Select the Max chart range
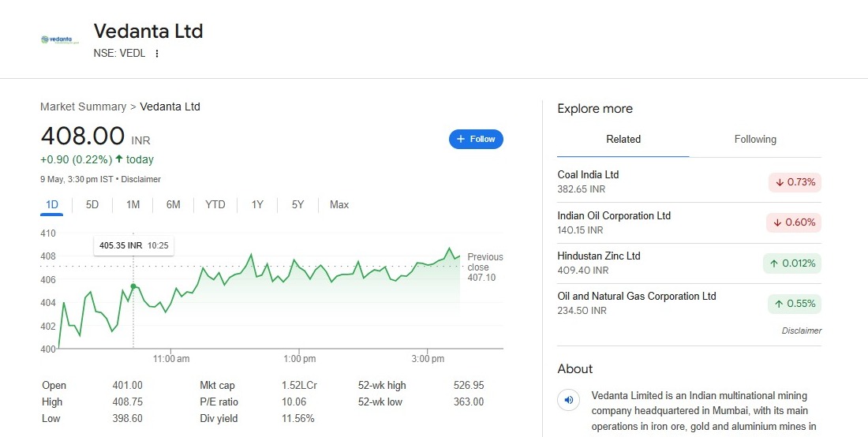This screenshot has height=437, width=868. (x=339, y=204)
